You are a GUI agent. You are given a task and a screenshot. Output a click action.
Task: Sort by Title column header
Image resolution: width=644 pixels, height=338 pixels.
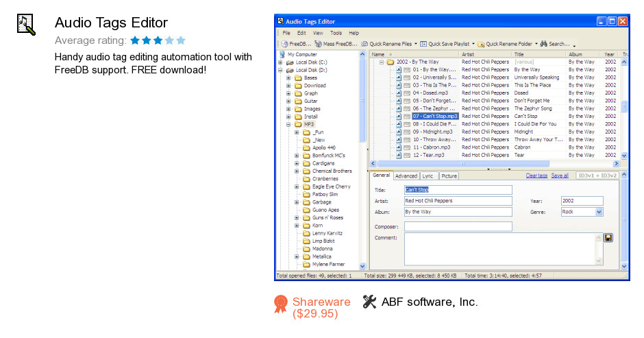coord(539,54)
